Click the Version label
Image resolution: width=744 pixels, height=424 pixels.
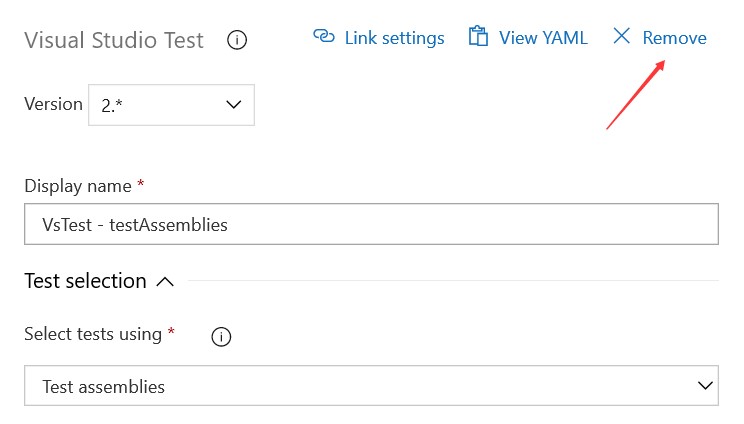coord(53,104)
